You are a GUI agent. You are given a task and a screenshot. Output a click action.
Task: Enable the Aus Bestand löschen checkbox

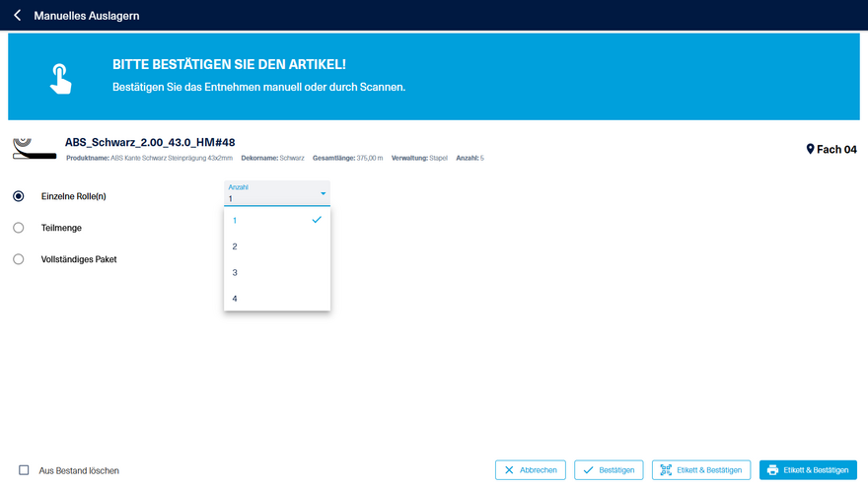tap(25, 470)
